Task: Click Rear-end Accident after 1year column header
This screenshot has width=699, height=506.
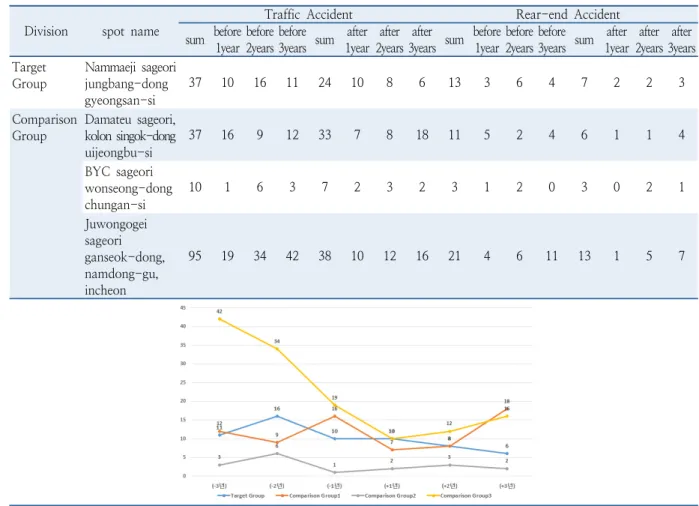Action: (617, 40)
